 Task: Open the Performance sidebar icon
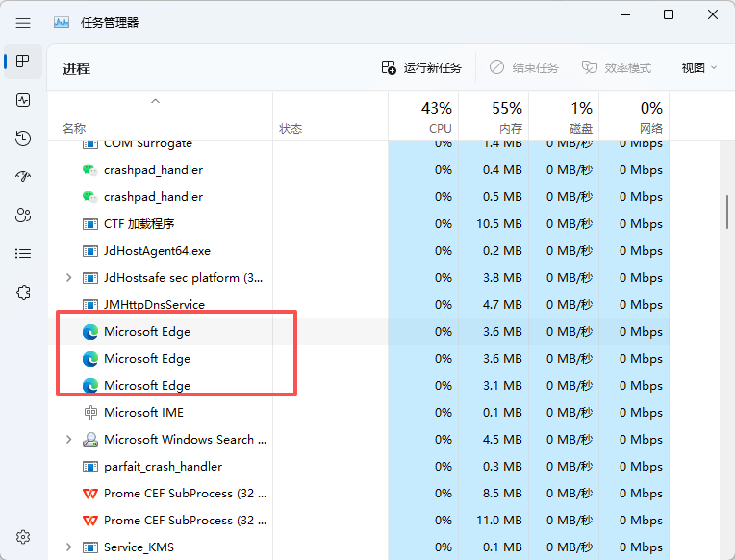[x=23, y=100]
